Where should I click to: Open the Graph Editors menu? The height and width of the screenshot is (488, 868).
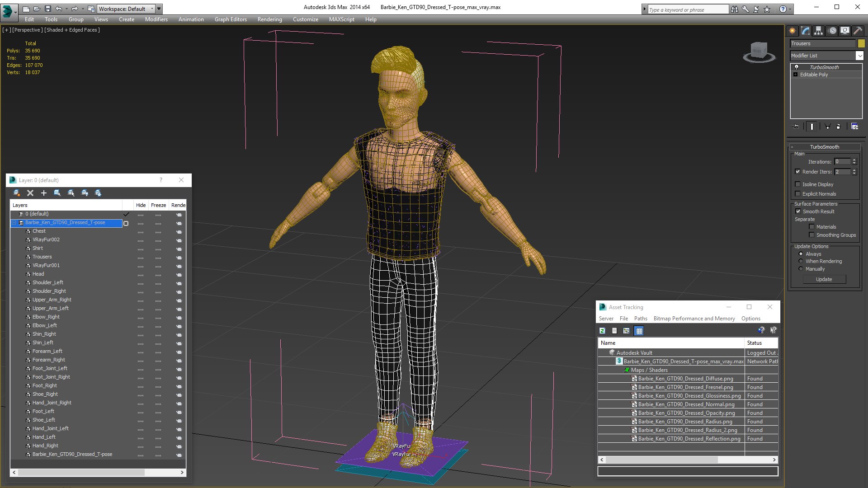point(231,19)
